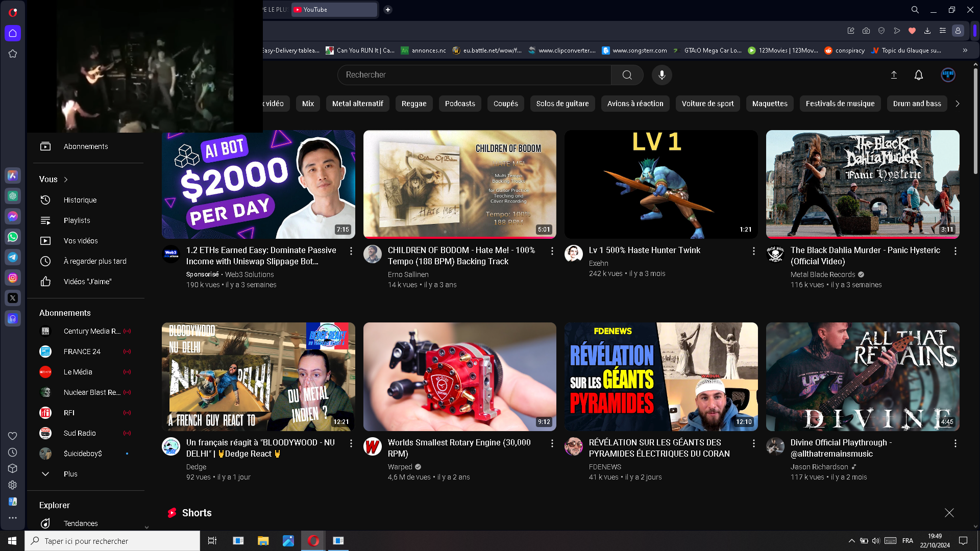Click the Rechercher search field
The height and width of the screenshot is (551, 980).
point(474,75)
